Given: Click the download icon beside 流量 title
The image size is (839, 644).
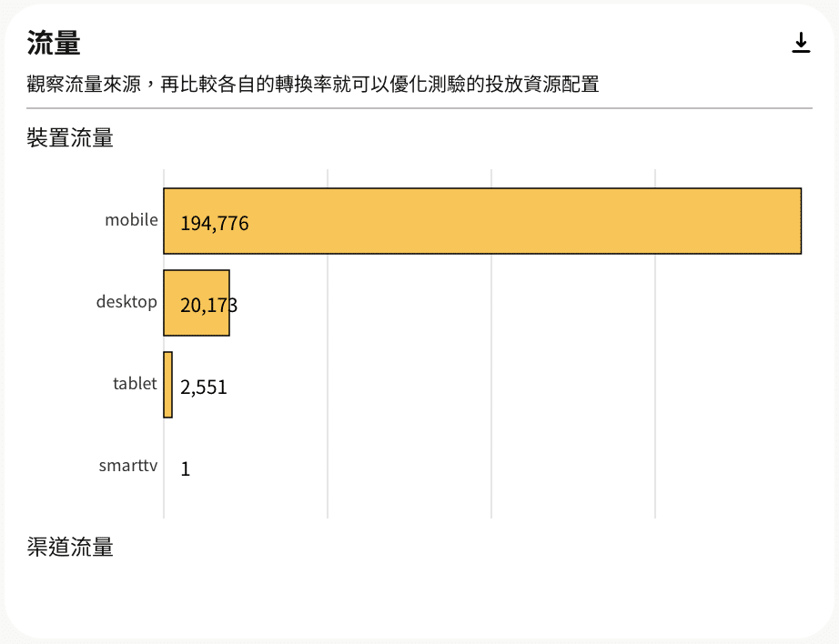Looking at the screenshot, I should [801, 43].
